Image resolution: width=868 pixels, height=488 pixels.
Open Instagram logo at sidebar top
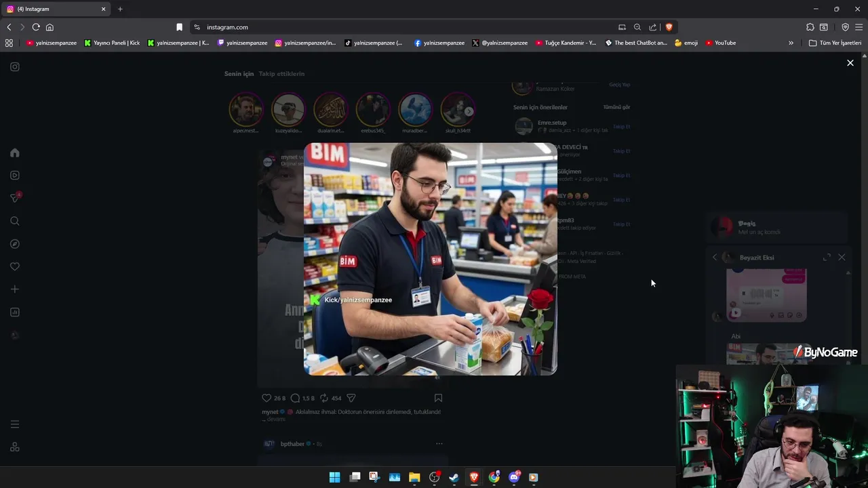[x=15, y=66]
